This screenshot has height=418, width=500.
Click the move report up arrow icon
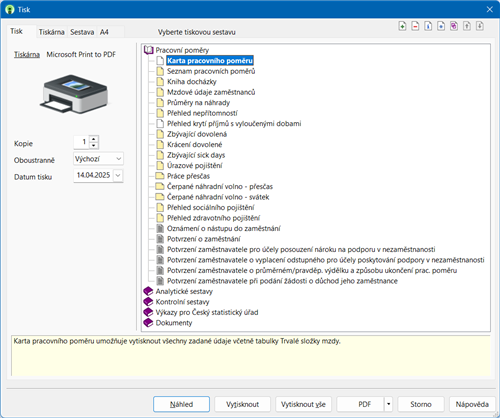click(x=467, y=26)
